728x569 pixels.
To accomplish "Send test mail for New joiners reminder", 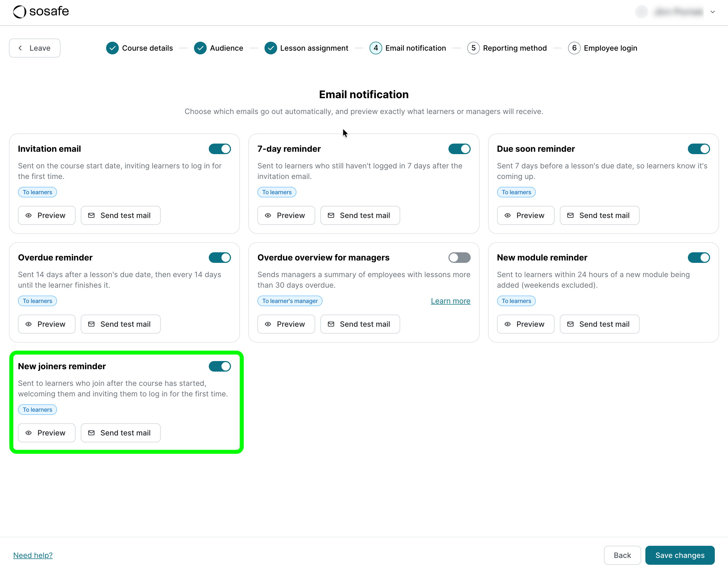I will [x=121, y=433].
